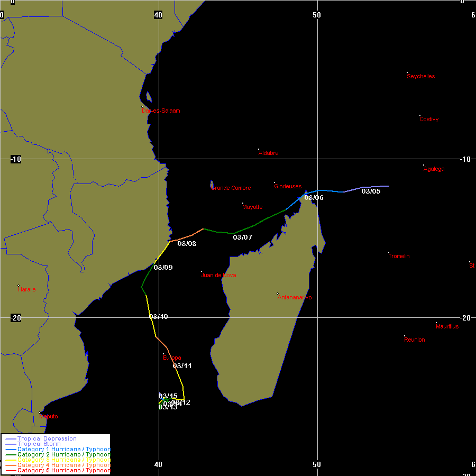The image size is (476, 476).
Task: Select the 03/10 track date label
Action: pos(158,316)
